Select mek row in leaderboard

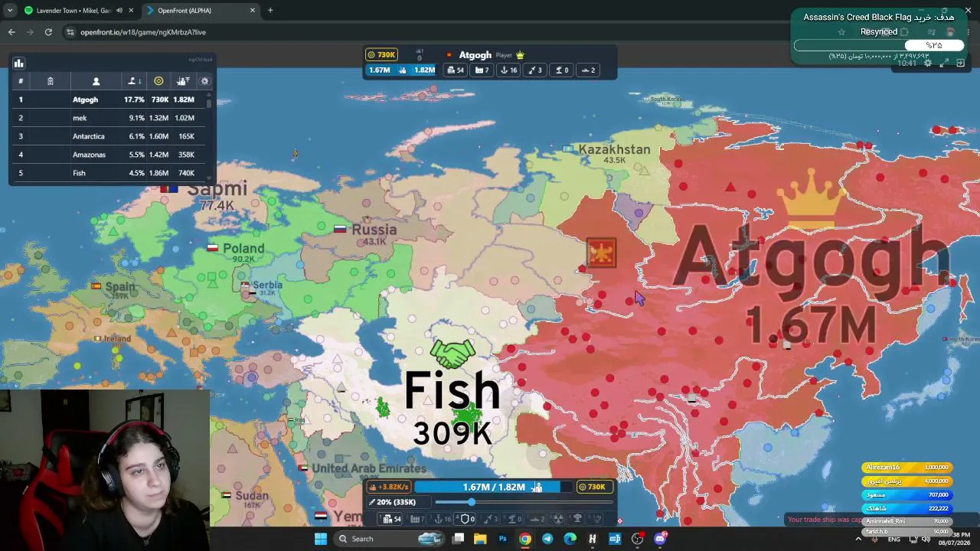pyautogui.click(x=109, y=118)
